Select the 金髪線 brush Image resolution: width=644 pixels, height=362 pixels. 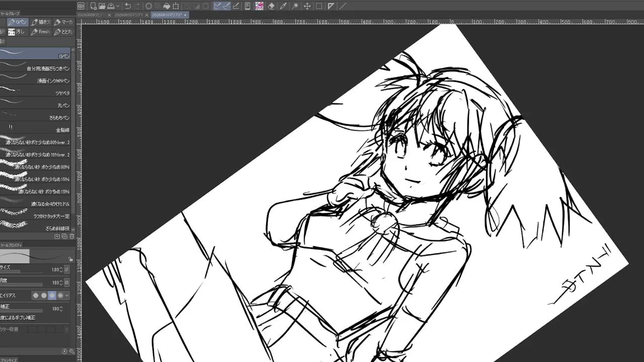click(36, 127)
